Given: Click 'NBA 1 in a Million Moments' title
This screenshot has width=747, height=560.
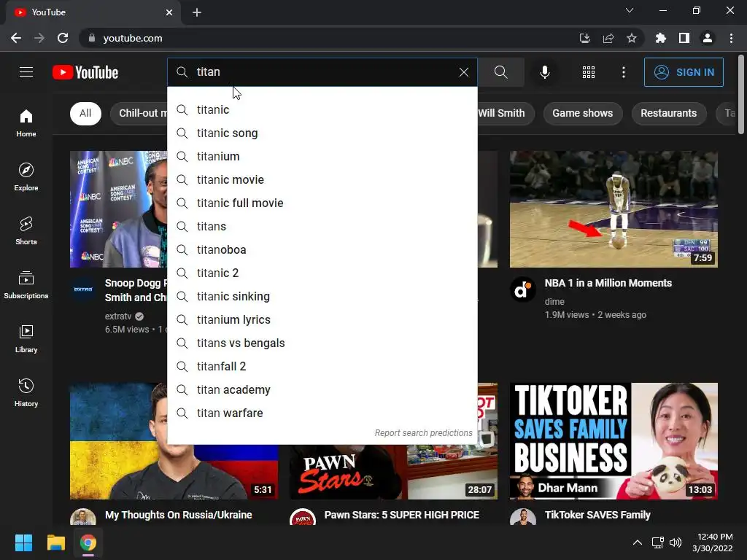Looking at the screenshot, I should 608,284.
